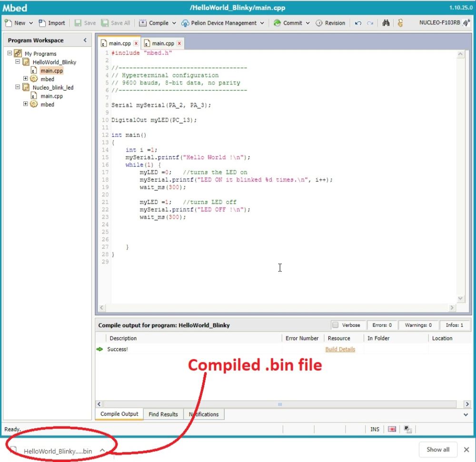Open the Commit dropdown arrow
This screenshot has width=476, height=462.
pyautogui.click(x=307, y=23)
